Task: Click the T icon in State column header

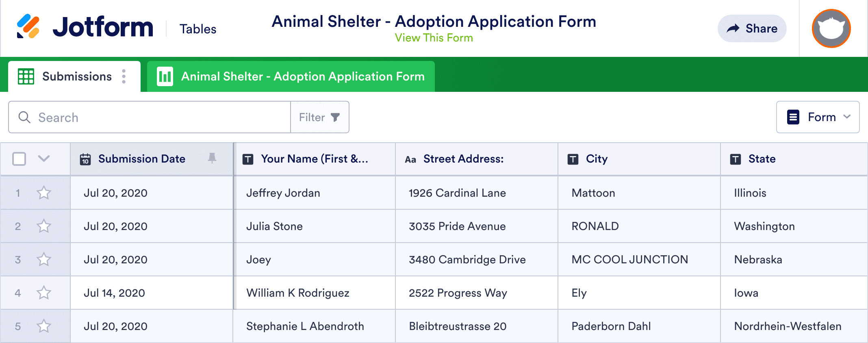Action: tap(736, 159)
